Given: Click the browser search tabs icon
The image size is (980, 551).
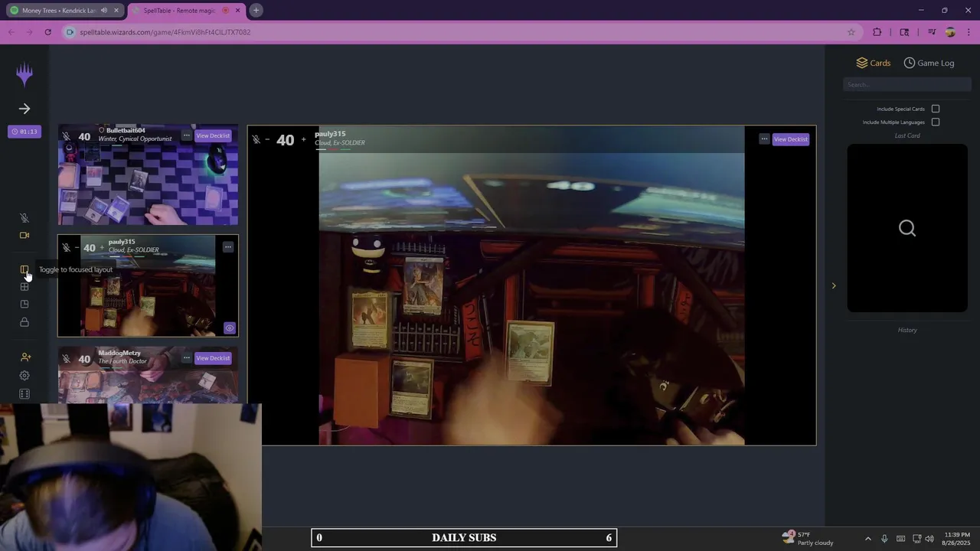Looking at the screenshot, I should click(904, 32).
